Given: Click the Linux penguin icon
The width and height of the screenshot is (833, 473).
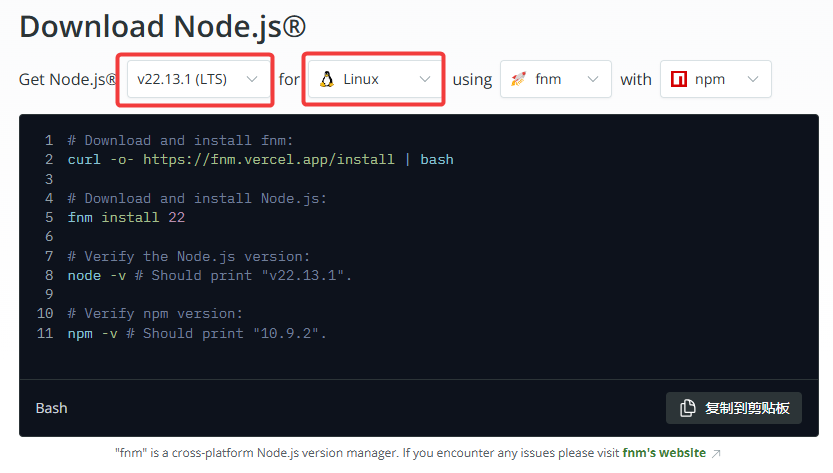Looking at the screenshot, I should click(x=326, y=79).
